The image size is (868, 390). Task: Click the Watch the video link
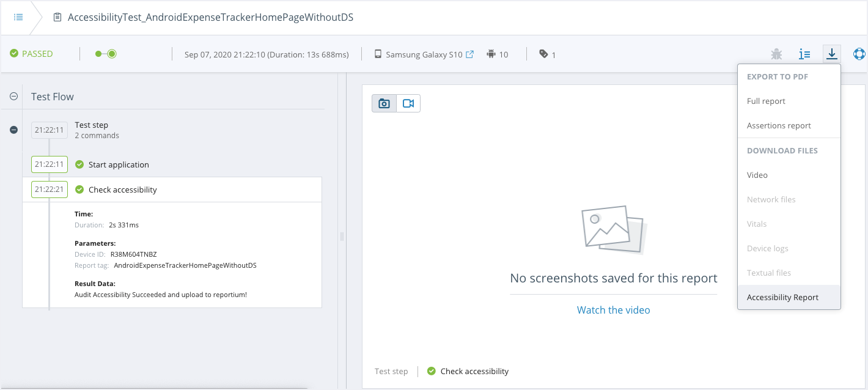(613, 310)
